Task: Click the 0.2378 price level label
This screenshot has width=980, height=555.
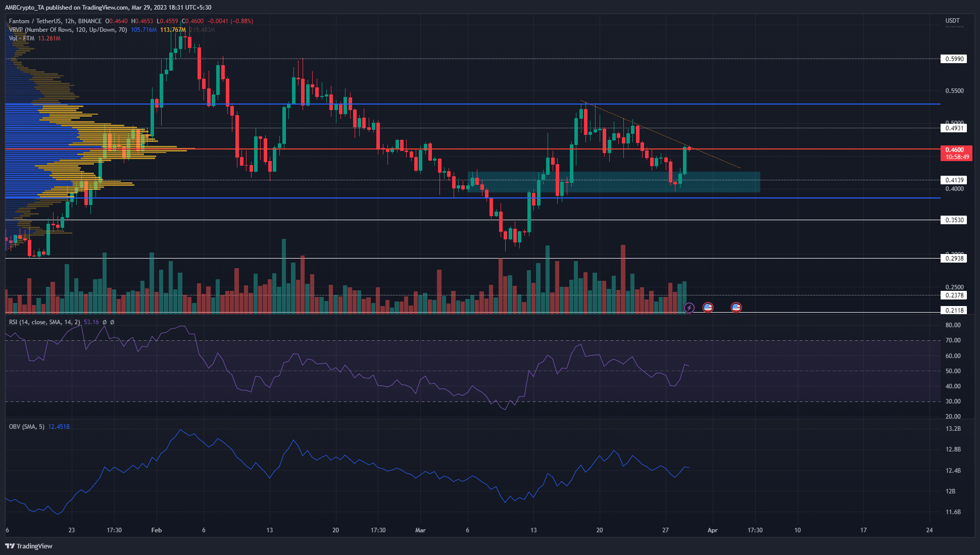Action: [954, 295]
